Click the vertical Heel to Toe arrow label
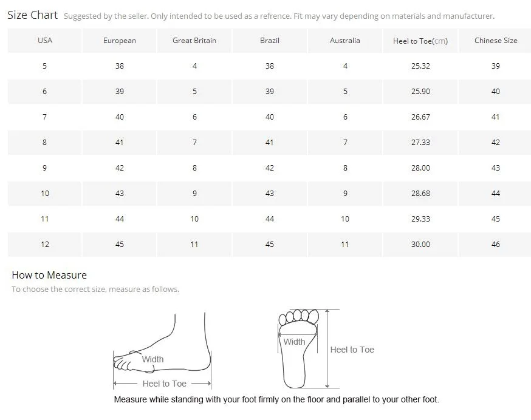 tap(352, 350)
